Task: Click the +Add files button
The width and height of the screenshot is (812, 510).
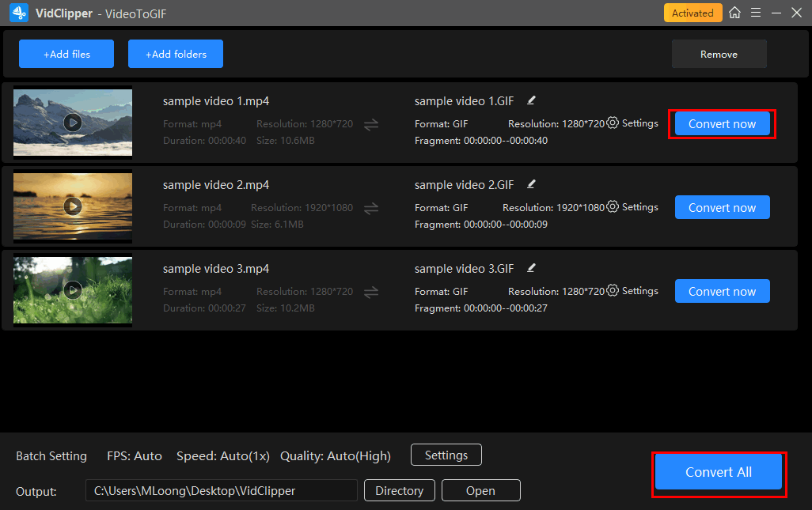Action: (66, 54)
